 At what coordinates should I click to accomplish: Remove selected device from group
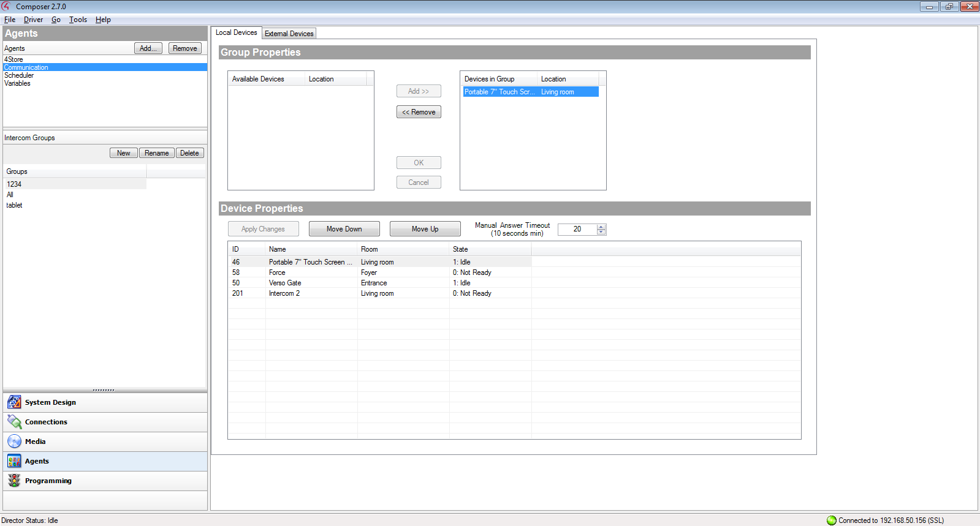[x=419, y=112]
